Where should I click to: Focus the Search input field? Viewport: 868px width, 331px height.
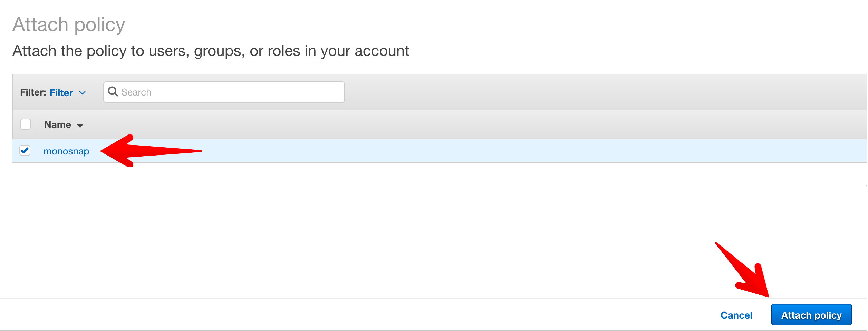[228, 92]
